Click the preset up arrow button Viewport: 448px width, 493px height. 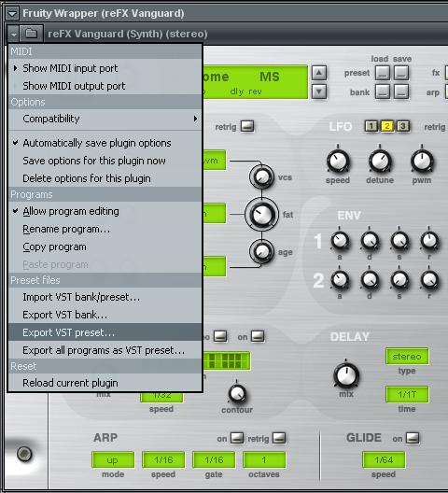(319, 73)
